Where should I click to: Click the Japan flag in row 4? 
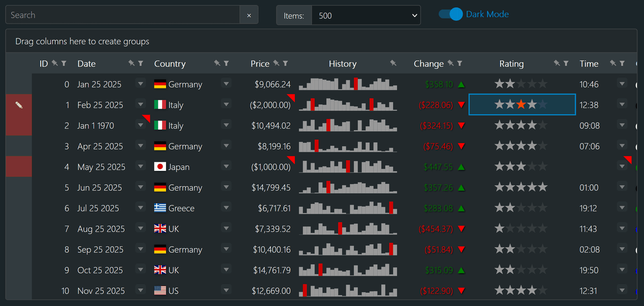click(160, 167)
